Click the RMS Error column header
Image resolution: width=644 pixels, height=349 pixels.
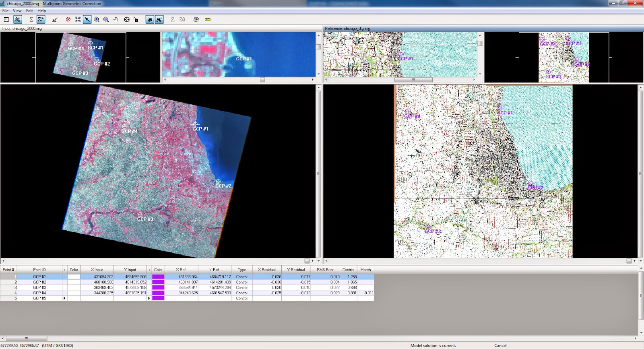pos(325,270)
